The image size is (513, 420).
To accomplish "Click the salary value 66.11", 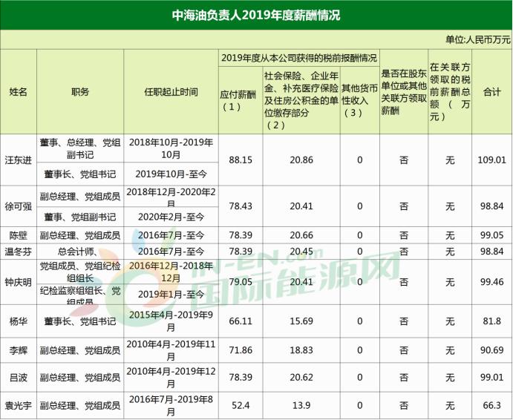I will [241, 321].
